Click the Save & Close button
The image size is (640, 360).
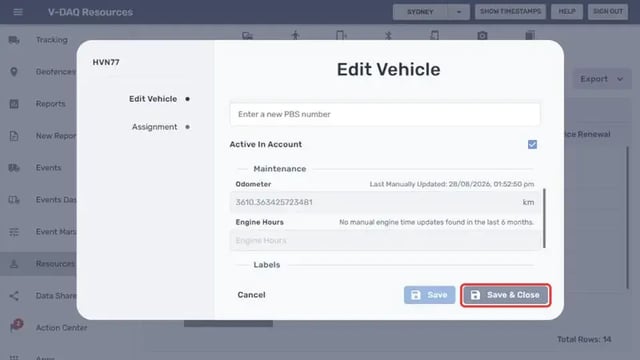pyautogui.click(x=505, y=295)
